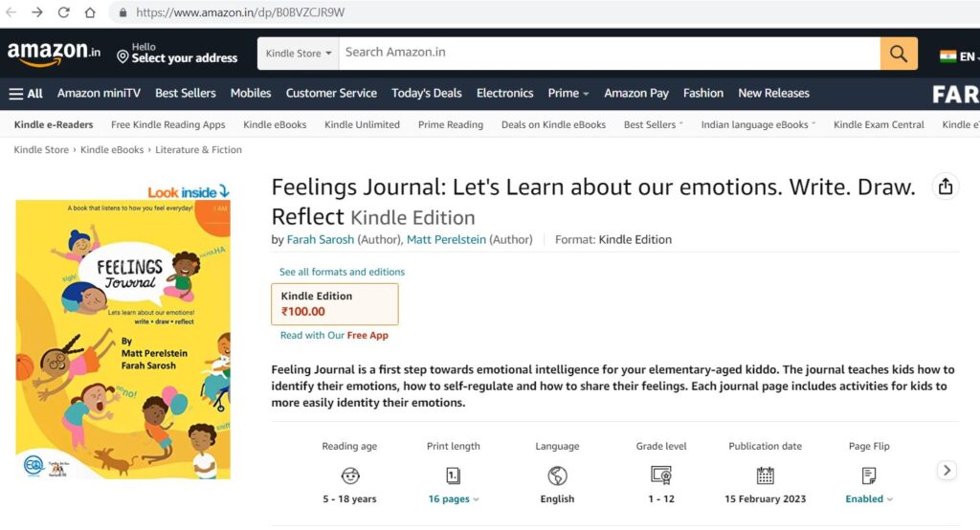
Task: Click the browser forward arrow
Action: [37, 12]
